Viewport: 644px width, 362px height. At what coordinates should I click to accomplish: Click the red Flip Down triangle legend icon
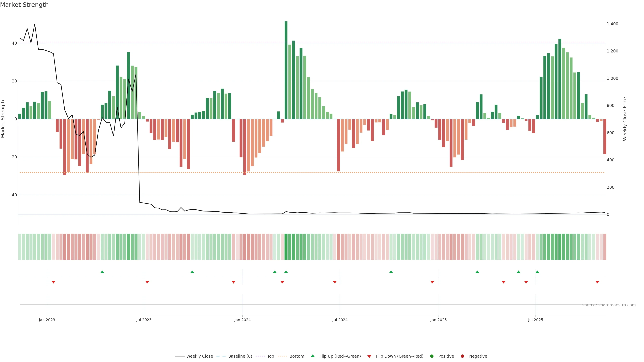pos(369,356)
